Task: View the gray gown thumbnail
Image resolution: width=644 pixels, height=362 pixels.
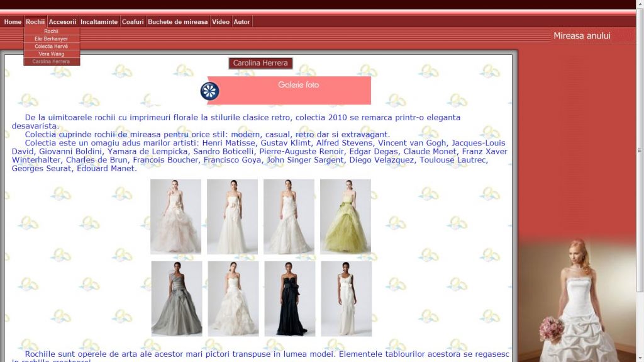Action: (x=177, y=299)
